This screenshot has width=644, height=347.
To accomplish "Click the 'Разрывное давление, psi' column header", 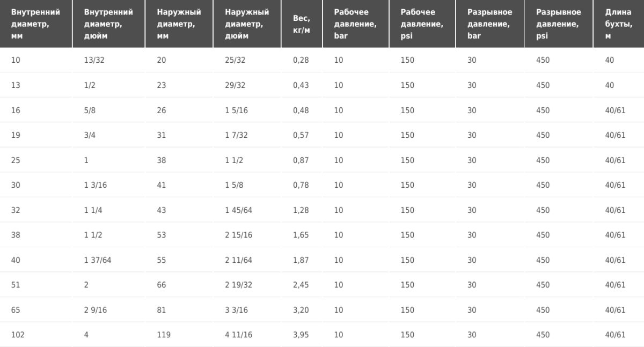I will tap(559, 24).
